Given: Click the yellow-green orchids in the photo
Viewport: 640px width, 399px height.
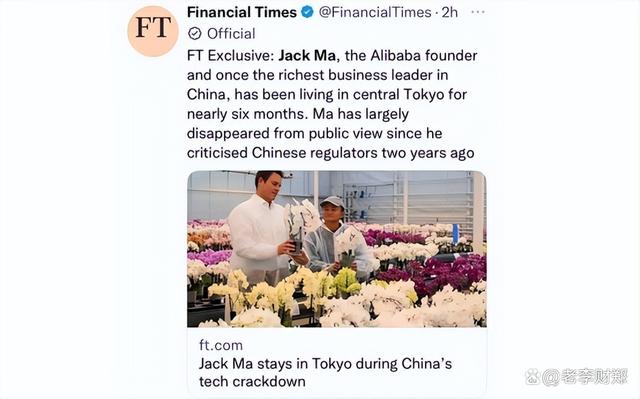Looking at the screenshot, I should pos(347,282).
